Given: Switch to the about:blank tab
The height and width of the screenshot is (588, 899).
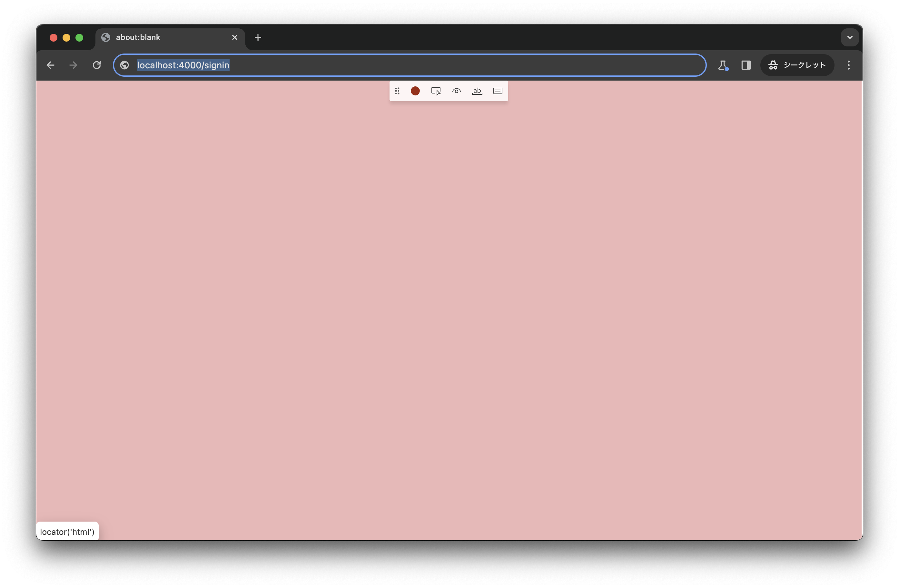Looking at the screenshot, I should (151, 37).
